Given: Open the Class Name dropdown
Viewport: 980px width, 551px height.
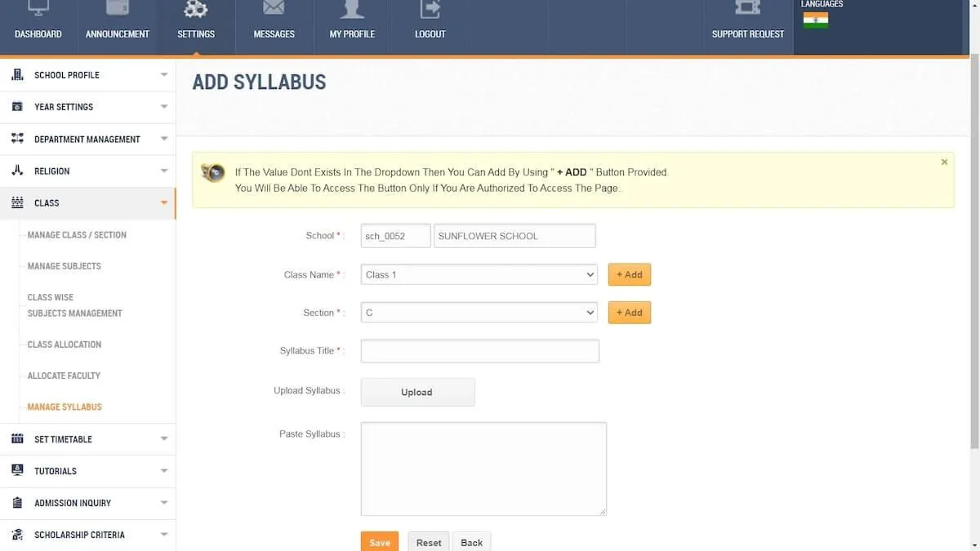Looking at the screenshot, I should [x=479, y=274].
